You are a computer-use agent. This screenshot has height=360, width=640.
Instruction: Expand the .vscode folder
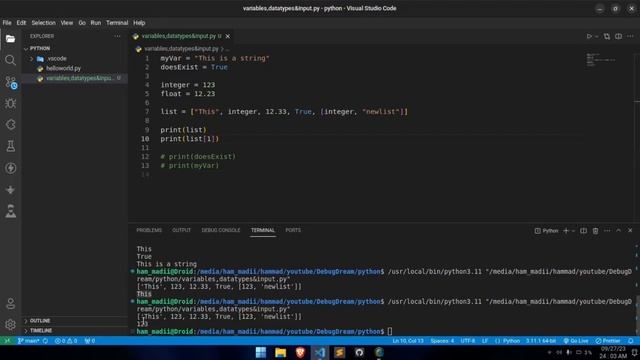click(x=75, y=58)
